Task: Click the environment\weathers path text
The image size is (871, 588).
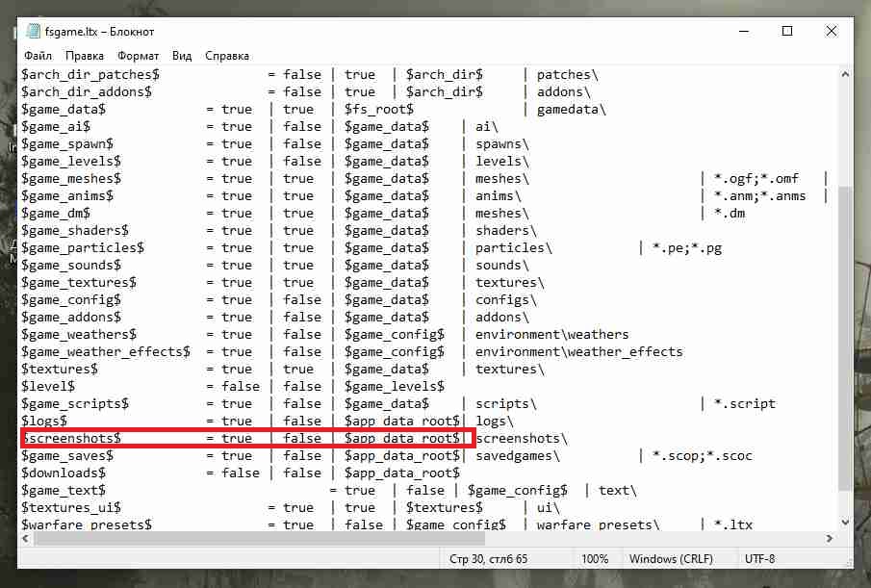Action: tap(552, 334)
